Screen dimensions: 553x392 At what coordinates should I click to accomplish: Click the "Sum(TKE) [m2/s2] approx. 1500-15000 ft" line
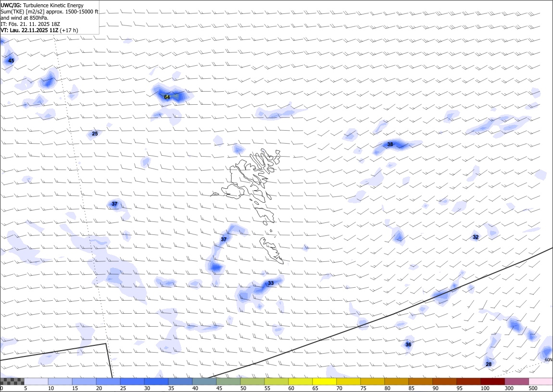pos(50,12)
